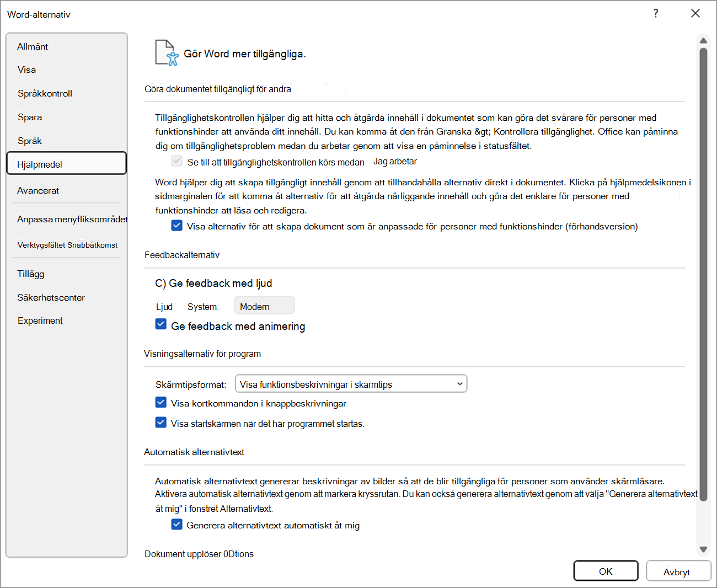Click the Automatisk alternativtext heading
This screenshot has width=717, height=588.
[194, 452]
